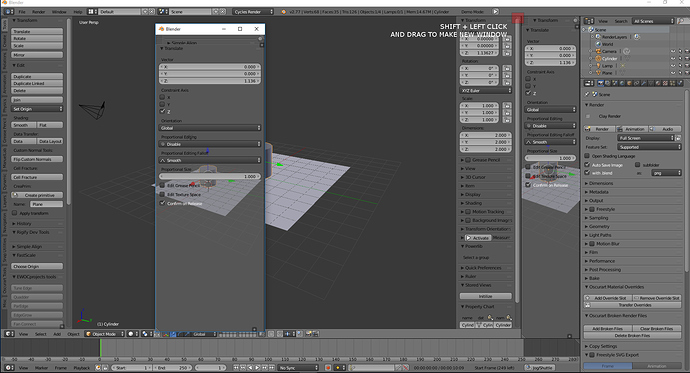The image size is (690, 373).
Task: Click lock icon beside Location X field
Action: pyautogui.click(x=507, y=39)
